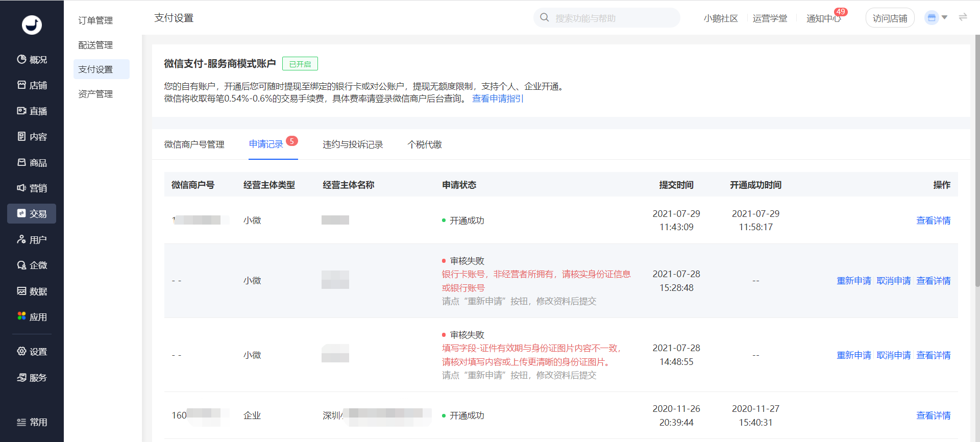Click the switch arrows icon at top right
The image size is (980, 442).
coord(963,17)
